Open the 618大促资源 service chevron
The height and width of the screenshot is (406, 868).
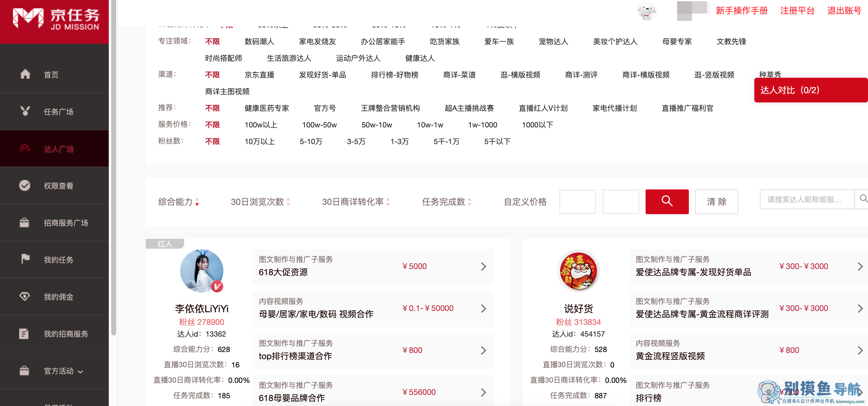483,266
